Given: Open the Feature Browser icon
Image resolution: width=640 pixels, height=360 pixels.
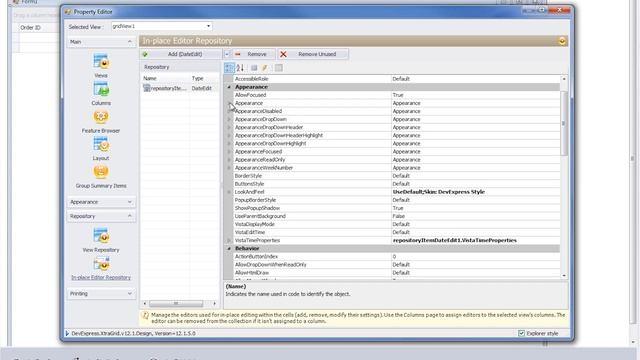Looking at the screenshot, I should click(x=101, y=117).
